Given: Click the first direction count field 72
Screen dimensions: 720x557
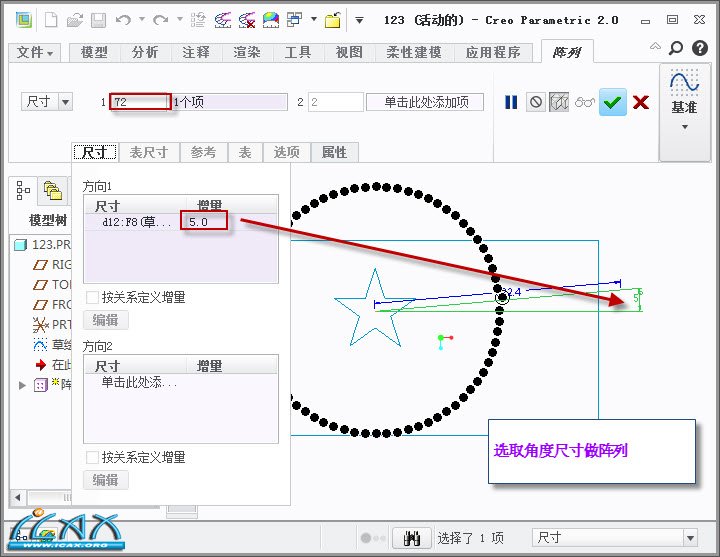Looking at the screenshot, I should pos(140,102).
